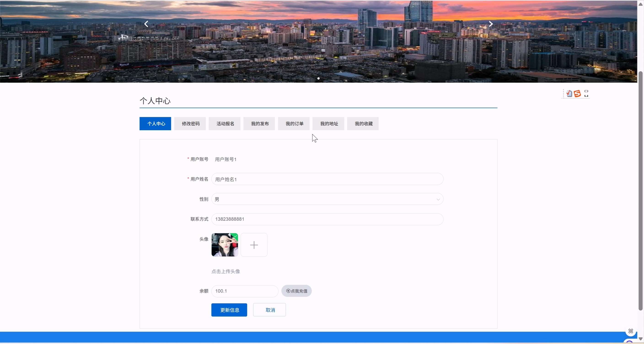Click the 更新信息 button
The height and width of the screenshot is (344, 644).
click(x=229, y=310)
